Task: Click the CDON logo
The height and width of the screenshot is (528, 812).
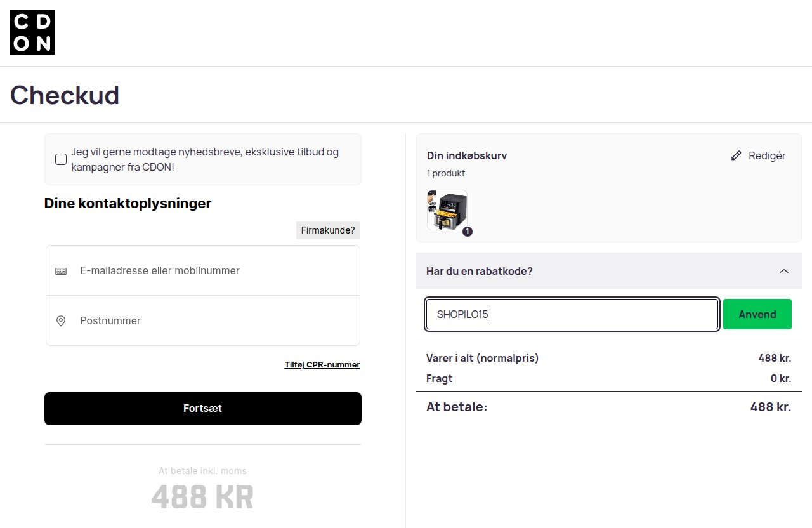Action: tap(32, 32)
